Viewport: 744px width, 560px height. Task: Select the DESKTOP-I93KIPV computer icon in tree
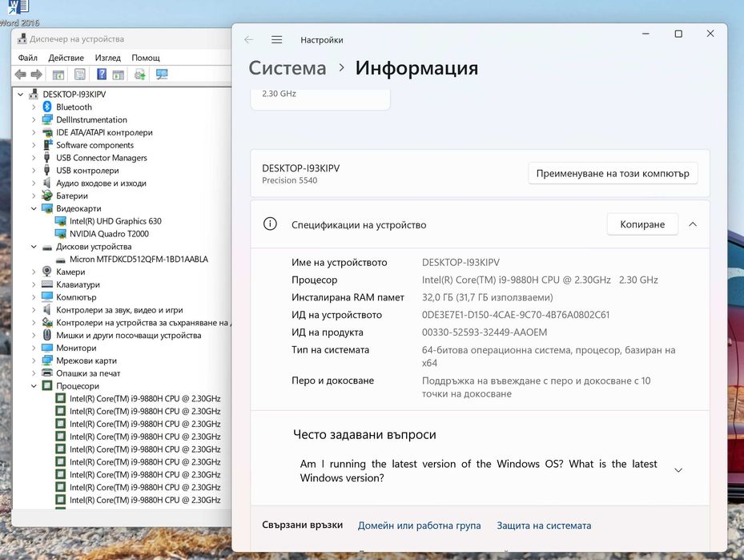click(x=34, y=94)
